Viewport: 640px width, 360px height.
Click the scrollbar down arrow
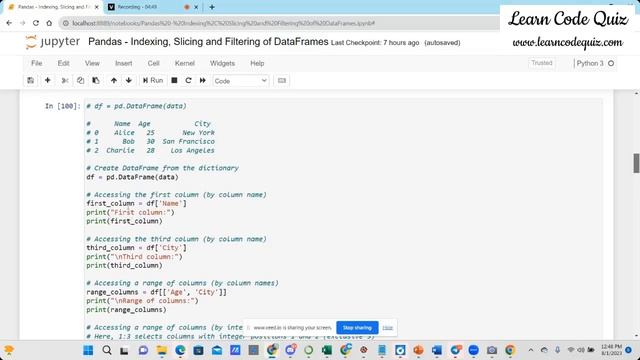[x=636, y=336]
